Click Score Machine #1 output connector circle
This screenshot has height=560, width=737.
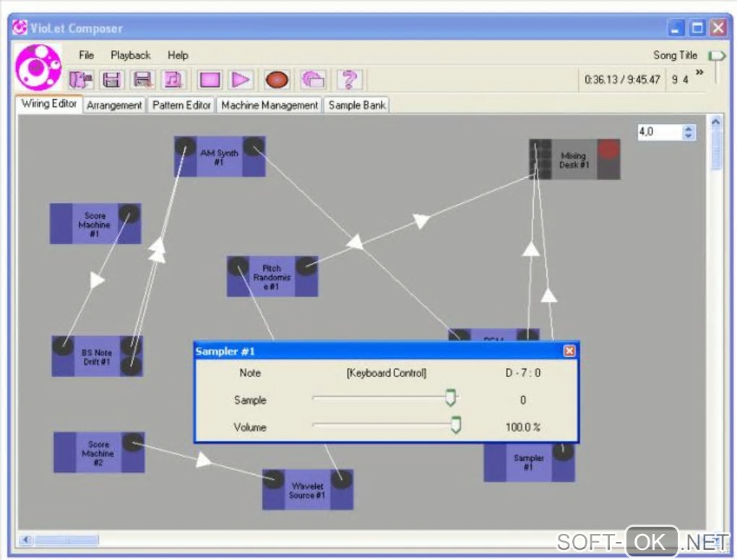[x=129, y=214]
